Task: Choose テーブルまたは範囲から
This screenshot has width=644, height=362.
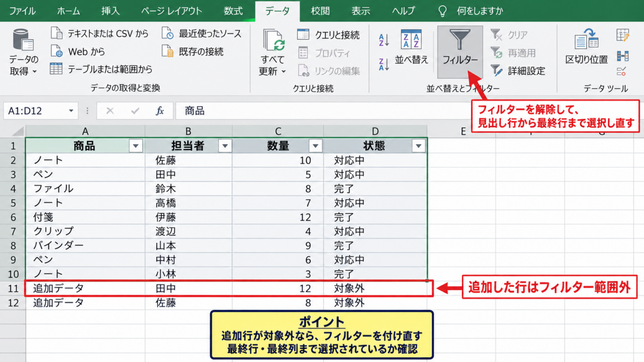Action: coord(101,69)
